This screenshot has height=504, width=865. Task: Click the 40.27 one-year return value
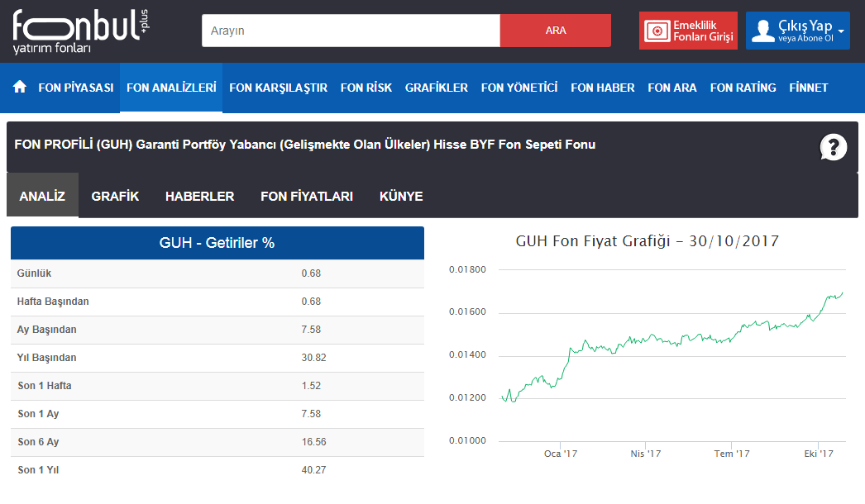(x=314, y=470)
